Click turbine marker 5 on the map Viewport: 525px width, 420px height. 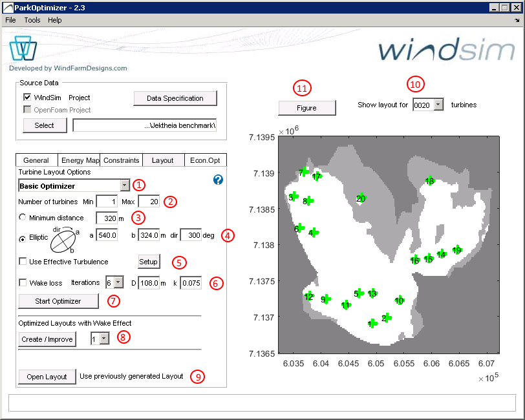click(x=359, y=293)
